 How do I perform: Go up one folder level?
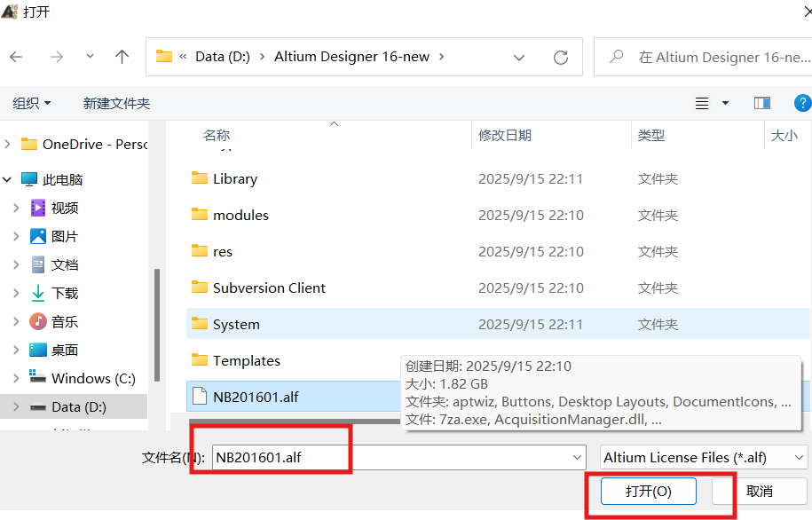coord(122,57)
